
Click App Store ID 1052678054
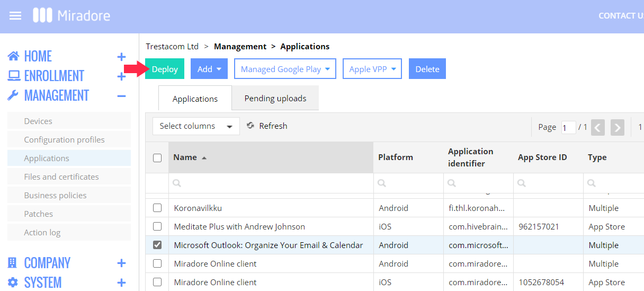(541, 282)
